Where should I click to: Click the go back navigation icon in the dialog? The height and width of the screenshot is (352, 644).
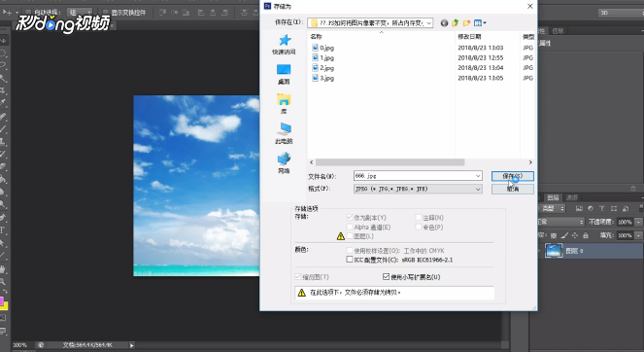[444, 23]
